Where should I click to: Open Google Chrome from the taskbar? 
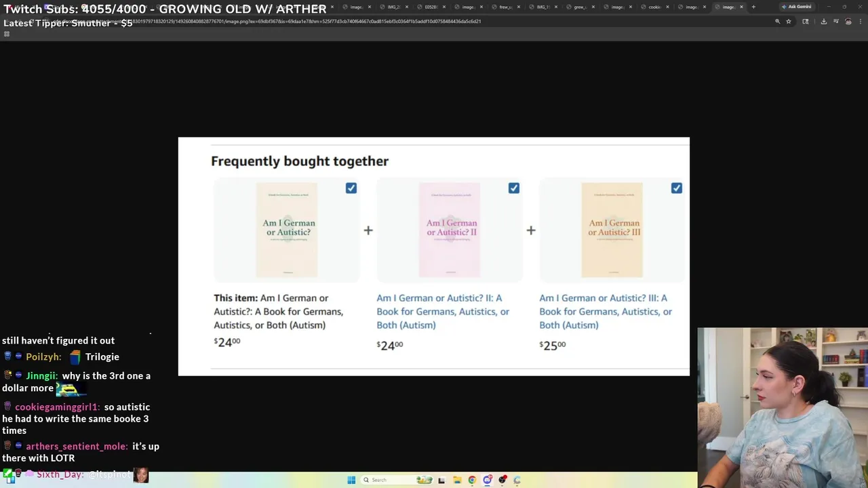472,480
